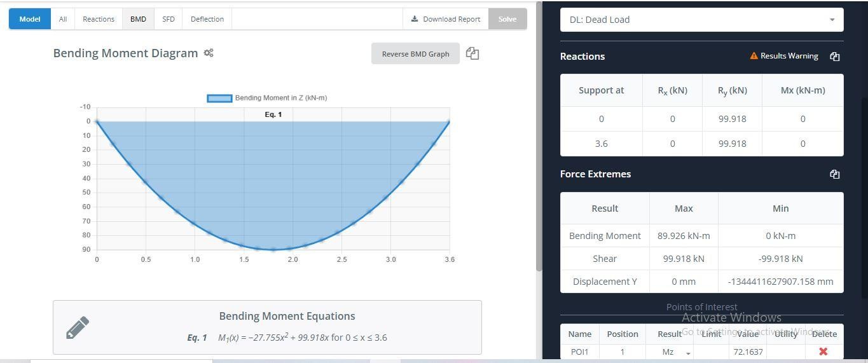This screenshot has height=363, width=868.
Task: Click the download icon in Download Report
Action: click(x=415, y=19)
